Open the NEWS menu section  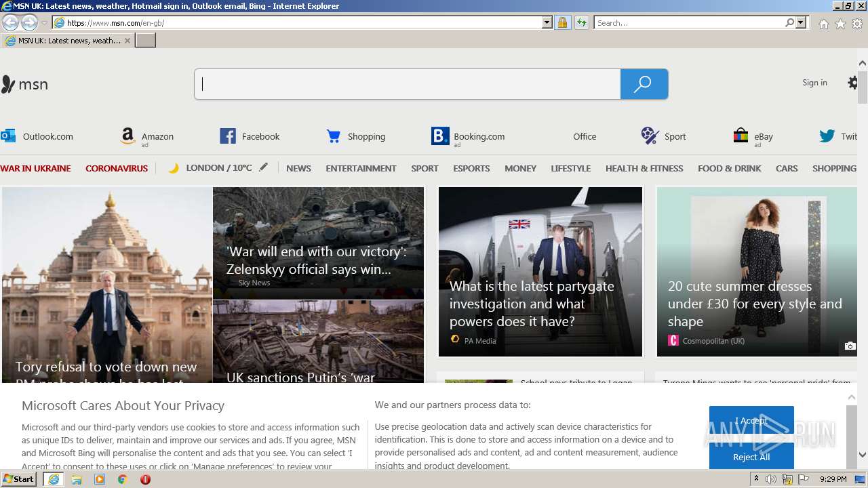coord(298,168)
